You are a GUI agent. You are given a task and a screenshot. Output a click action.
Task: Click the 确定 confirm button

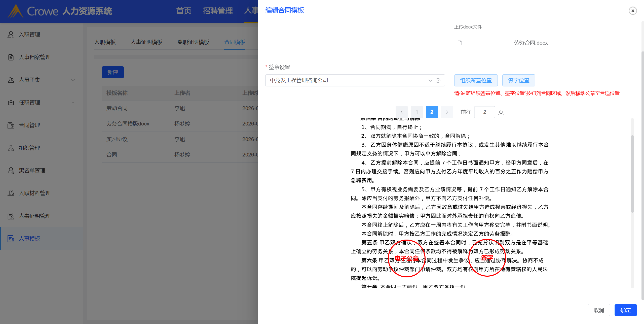625,310
